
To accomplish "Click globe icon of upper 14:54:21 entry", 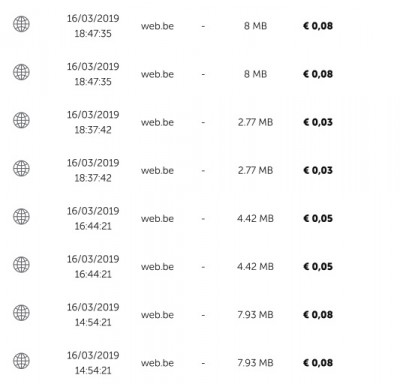I will tap(21, 313).
